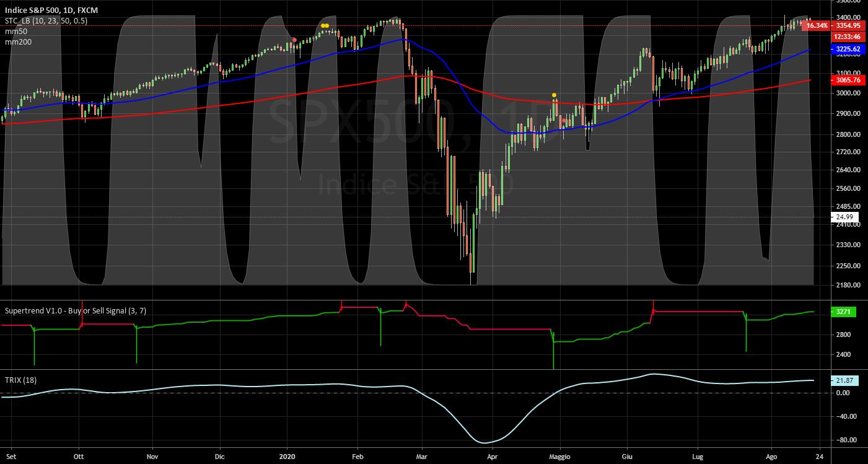Click the 2800.00 level on main price scale
Image resolution: width=868 pixels, height=464 pixels.
[x=848, y=134]
